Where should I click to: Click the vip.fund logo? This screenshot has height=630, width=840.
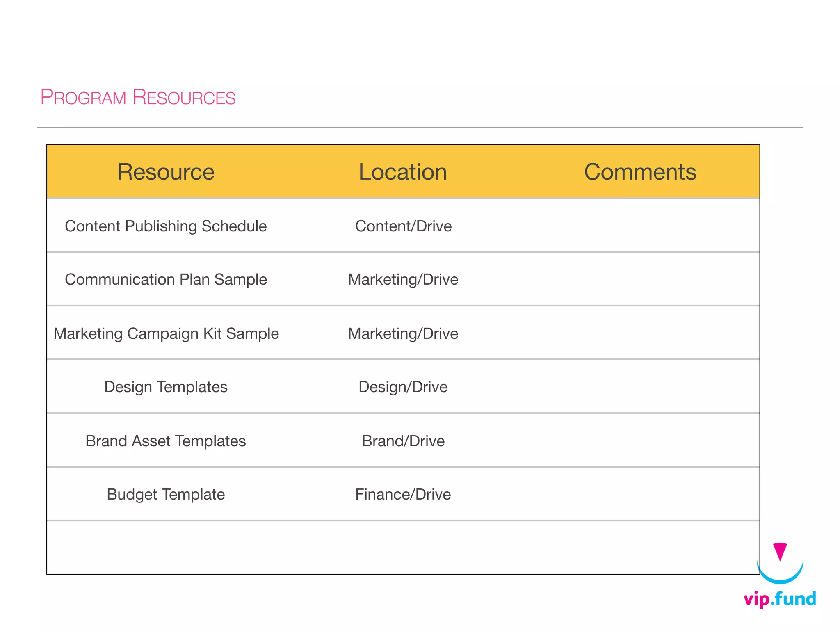click(x=780, y=575)
